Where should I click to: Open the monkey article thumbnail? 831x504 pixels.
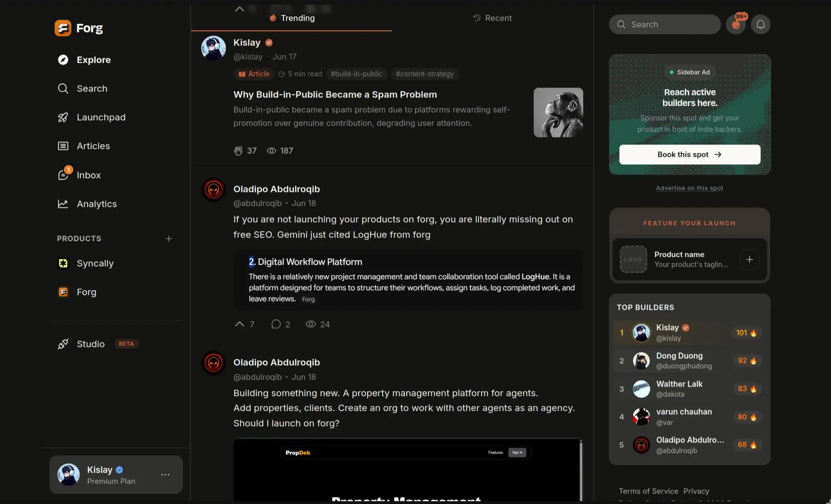(558, 112)
